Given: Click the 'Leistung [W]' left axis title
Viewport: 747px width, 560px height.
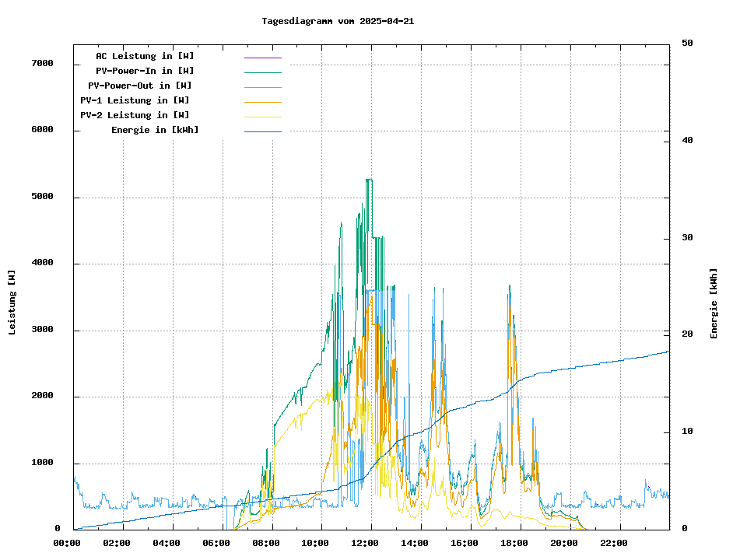Looking at the screenshot, I should [x=12, y=302].
